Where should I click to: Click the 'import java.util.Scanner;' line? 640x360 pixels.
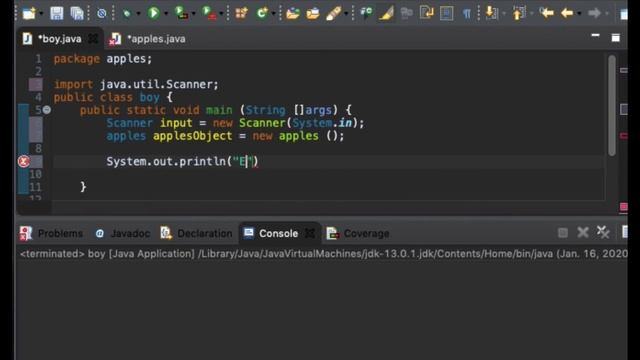click(136, 84)
